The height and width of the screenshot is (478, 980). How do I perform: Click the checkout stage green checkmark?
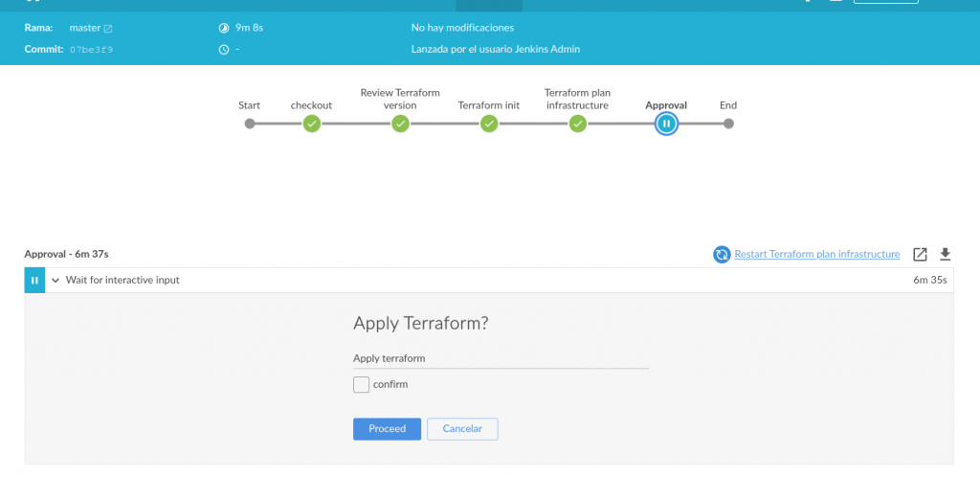point(311,124)
